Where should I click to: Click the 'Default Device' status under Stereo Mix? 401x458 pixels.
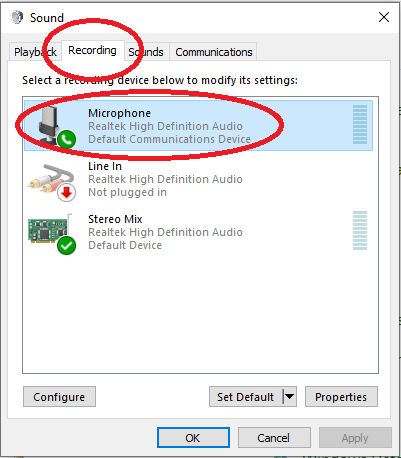[x=125, y=245]
